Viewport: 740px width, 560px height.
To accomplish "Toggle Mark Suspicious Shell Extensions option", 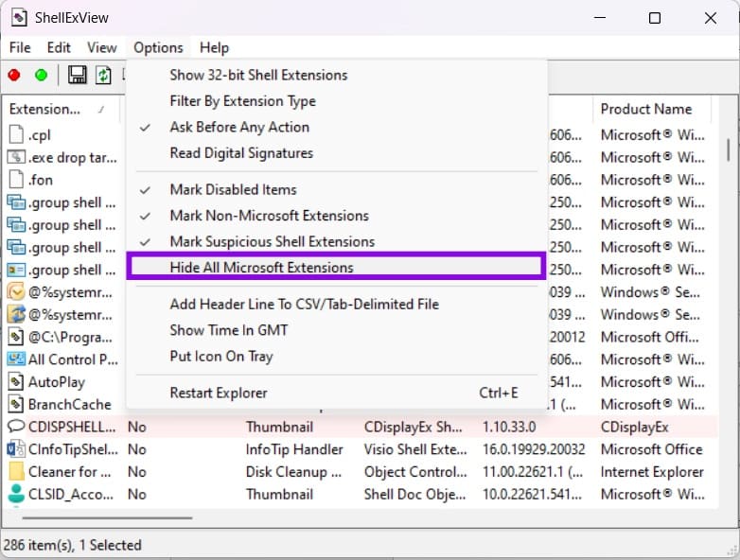I will (336, 241).
